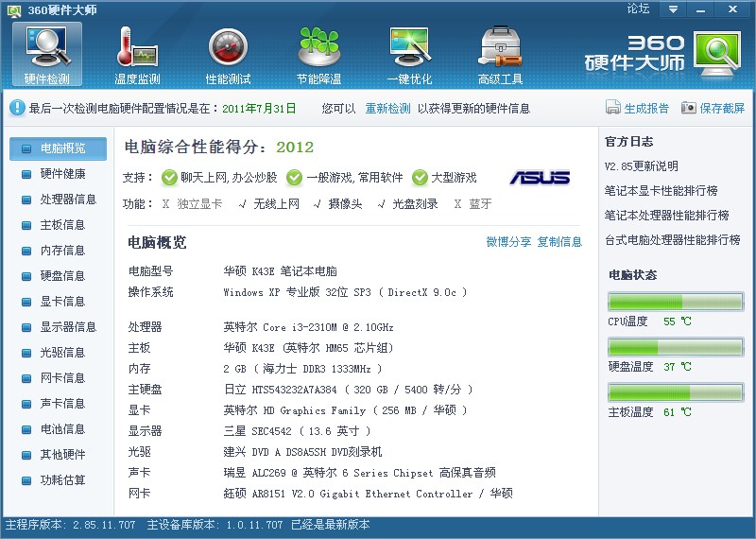Click 英特尔 Core i3-2310M processor value

(309, 327)
